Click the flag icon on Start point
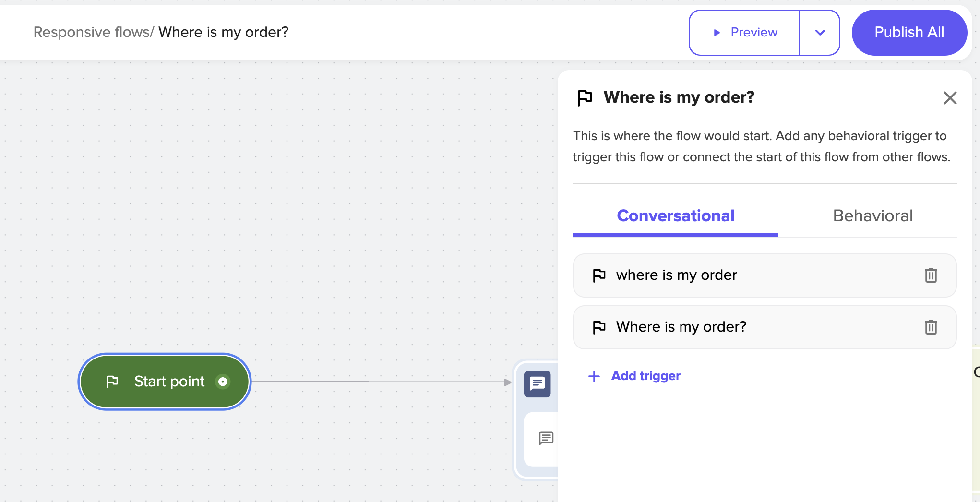The image size is (980, 502). (x=112, y=382)
